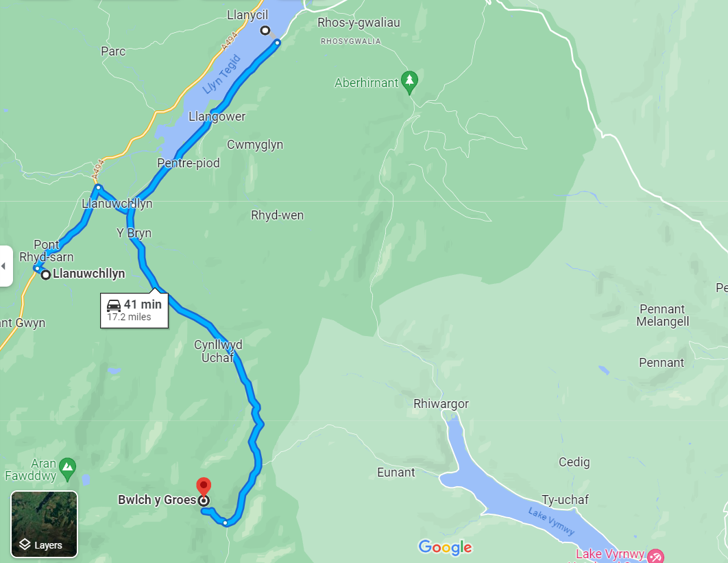The width and height of the screenshot is (728, 563).
Task: Click the Pennant Melangell place label
Action: point(663,315)
